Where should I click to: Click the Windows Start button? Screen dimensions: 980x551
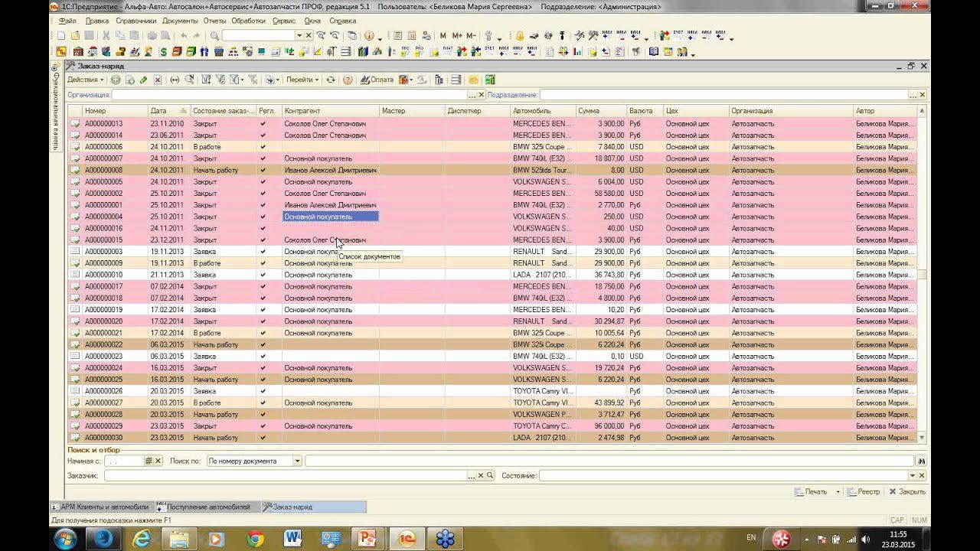65,539
